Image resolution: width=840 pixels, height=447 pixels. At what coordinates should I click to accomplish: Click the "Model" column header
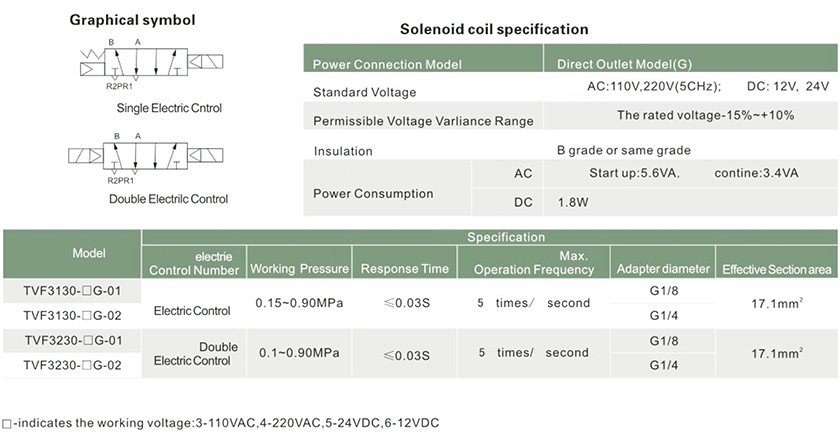pos(72,253)
